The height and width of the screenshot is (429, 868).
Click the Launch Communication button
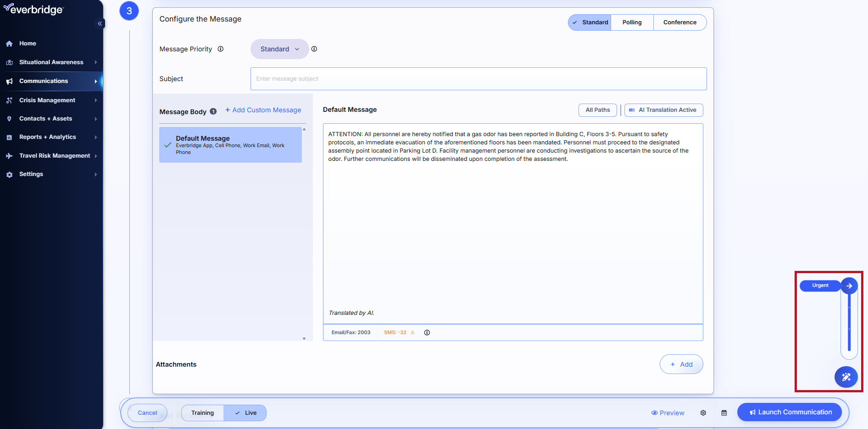(790, 412)
